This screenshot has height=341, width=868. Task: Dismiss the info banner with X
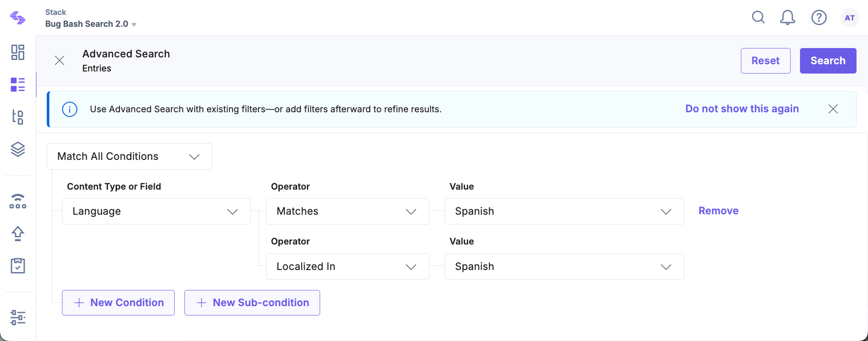point(833,109)
